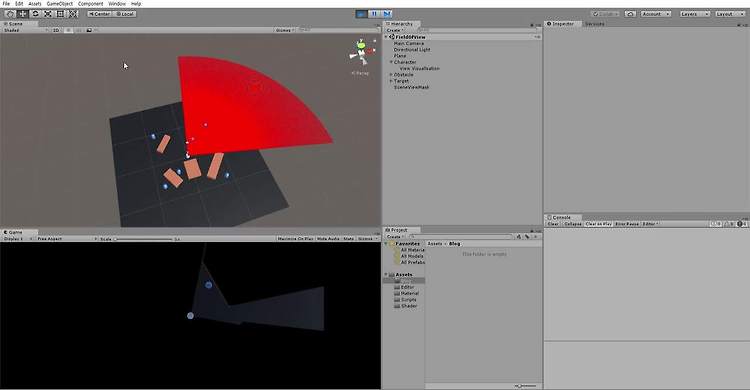The height and width of the screenshot is (390, 750).
Task: Open the Layout dropdown
Action: coord(730,14)
